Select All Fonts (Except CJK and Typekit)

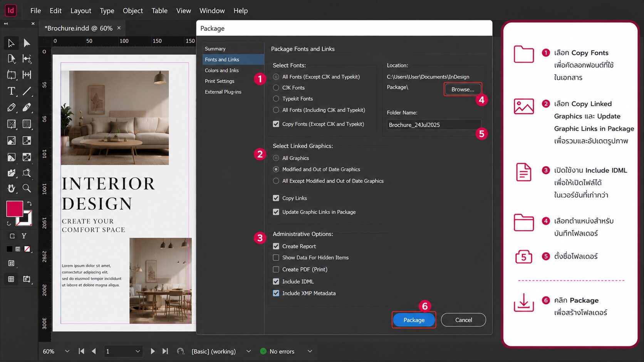click(x=276, y=77)
